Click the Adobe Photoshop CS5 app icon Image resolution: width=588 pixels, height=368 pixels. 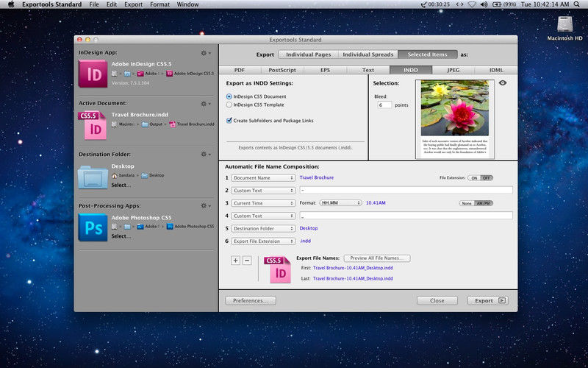93,227
